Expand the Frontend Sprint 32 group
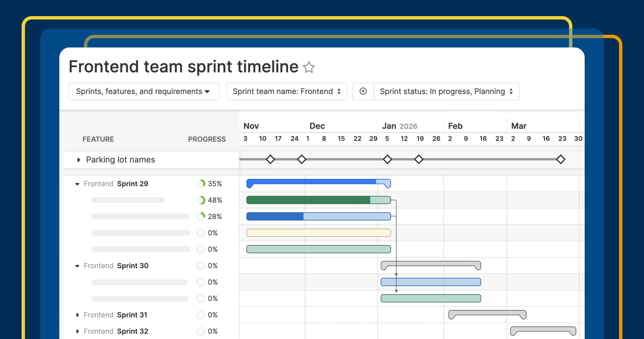The width and height of the screenshot is (644, 339). [78, 331]
